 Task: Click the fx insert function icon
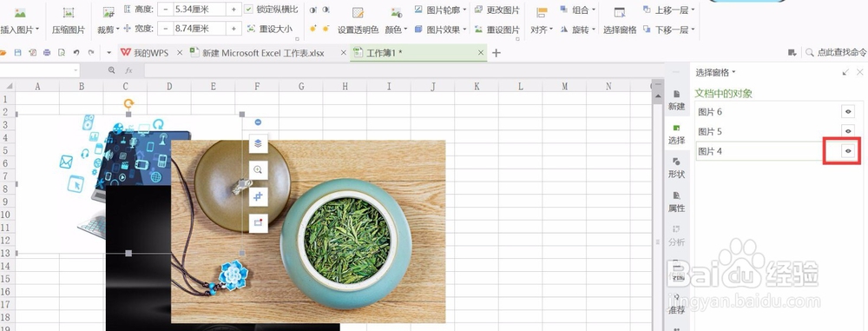(x=128, y=70)
